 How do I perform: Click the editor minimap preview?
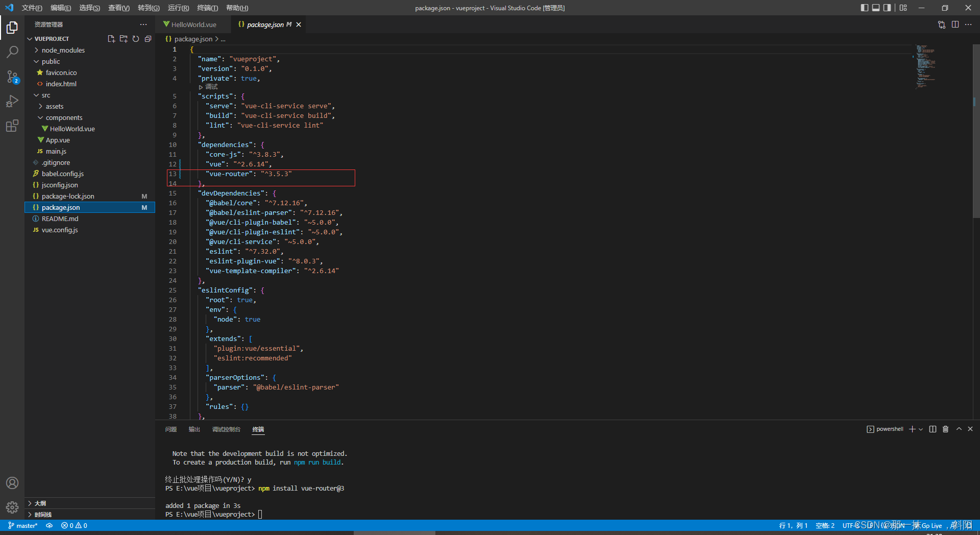click(925, 66)
